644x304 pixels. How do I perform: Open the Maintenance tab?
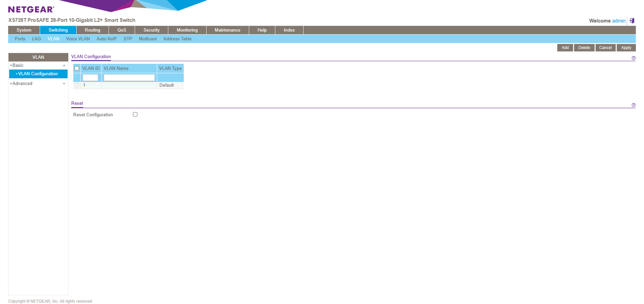click(x=227, y=30)
